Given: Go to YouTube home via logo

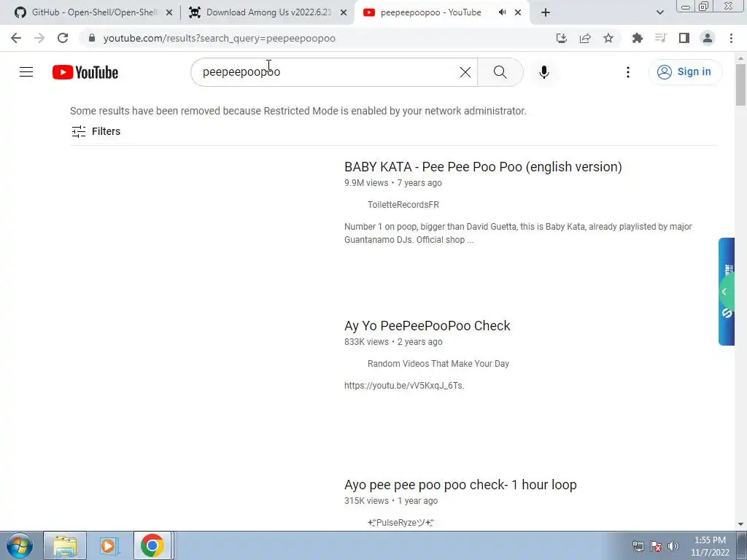Looking at the screenshot, I should [85, 72].
